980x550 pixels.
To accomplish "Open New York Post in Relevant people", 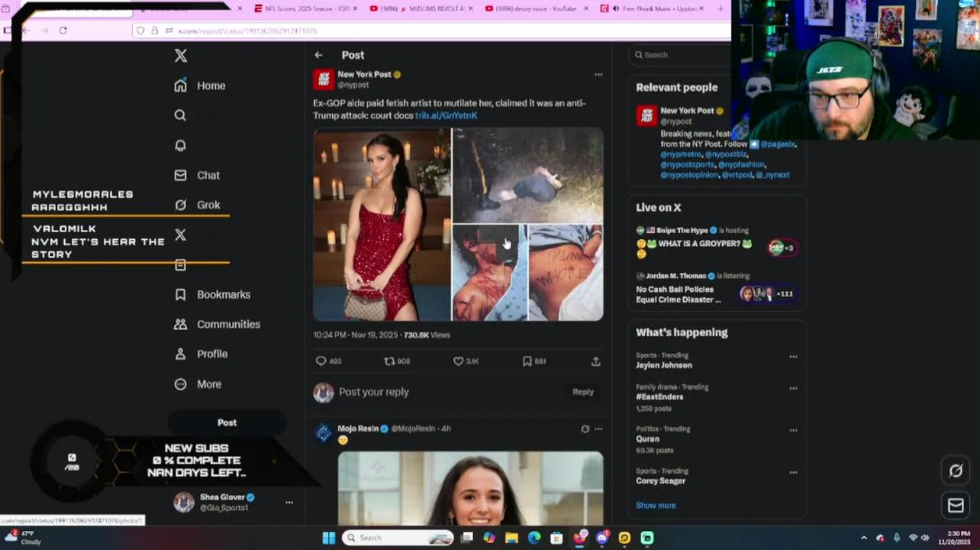I will tap(687, 111).
